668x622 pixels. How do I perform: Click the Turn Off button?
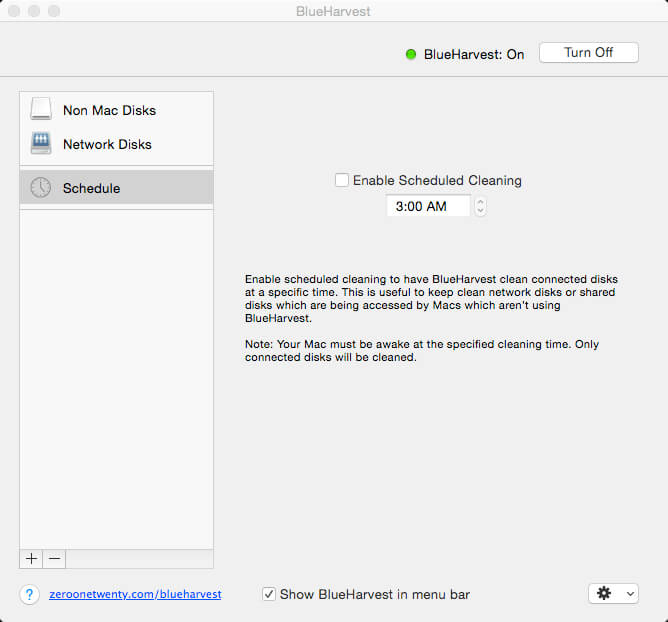point(588,53)
